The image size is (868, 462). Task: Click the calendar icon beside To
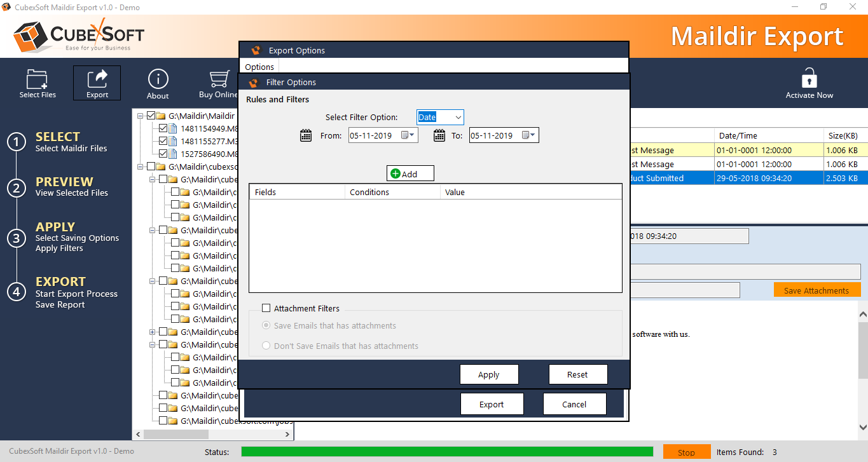439,135
